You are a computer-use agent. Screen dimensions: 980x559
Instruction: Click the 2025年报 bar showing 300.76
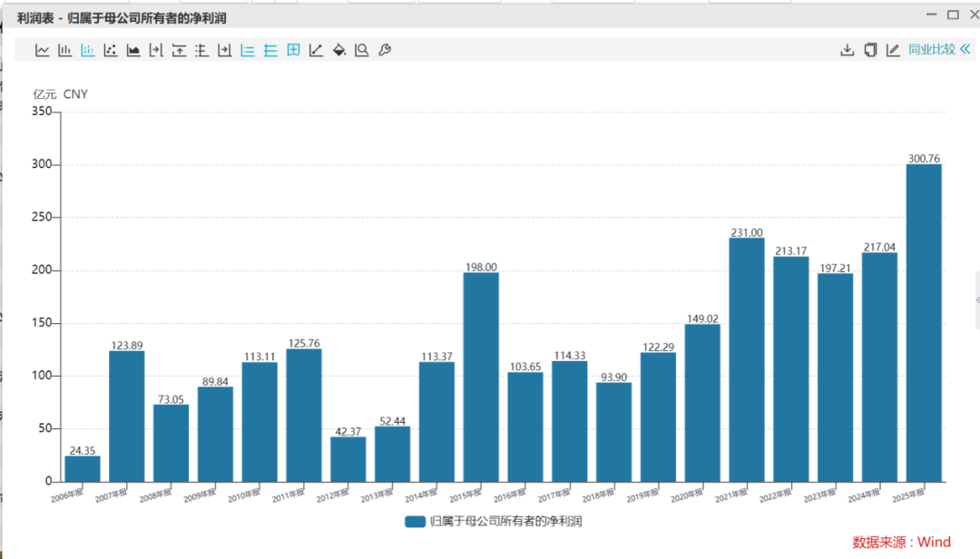pos(924,322)
